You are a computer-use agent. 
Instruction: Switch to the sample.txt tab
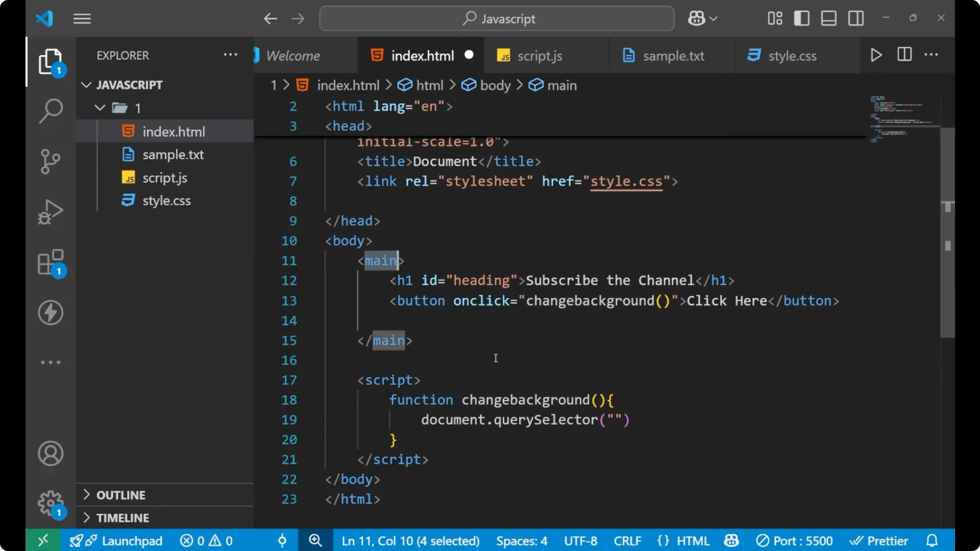click(673, 55)
